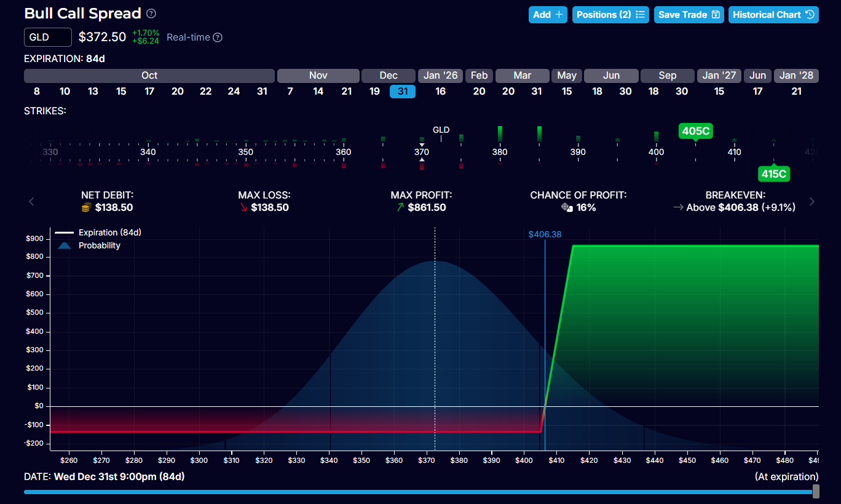Show previous stats with left chevron

click(x=32, y=202)
